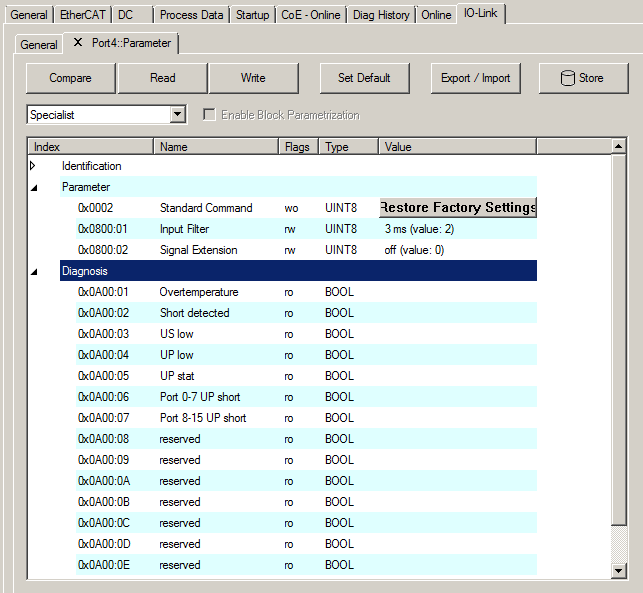Click index 0x0A00:09 reserved row
Screen dimensions: 643x593
click(x=307, y=460)
